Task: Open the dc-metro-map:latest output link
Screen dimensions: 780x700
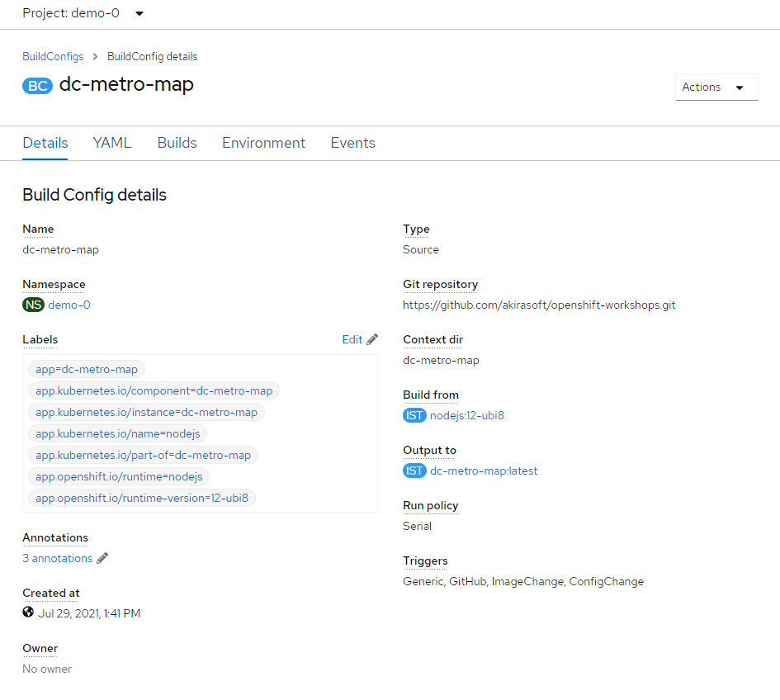Action: pos(484,471)
